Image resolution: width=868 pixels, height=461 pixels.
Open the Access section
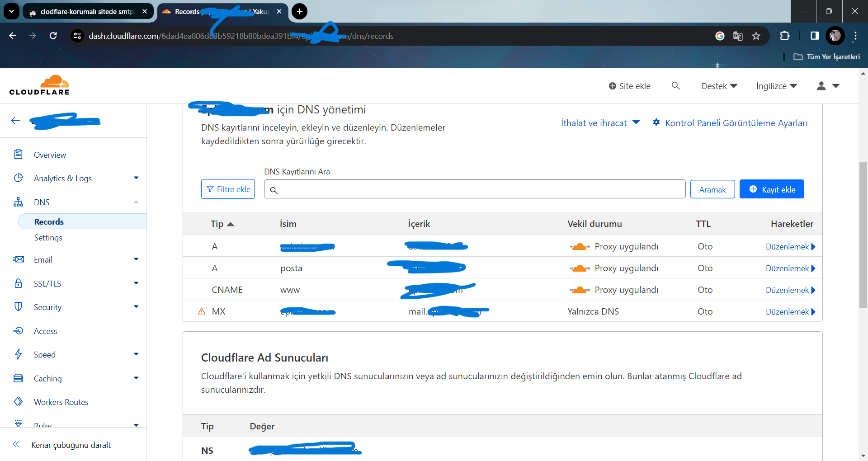pyautogui.click(x=45, y=331)
